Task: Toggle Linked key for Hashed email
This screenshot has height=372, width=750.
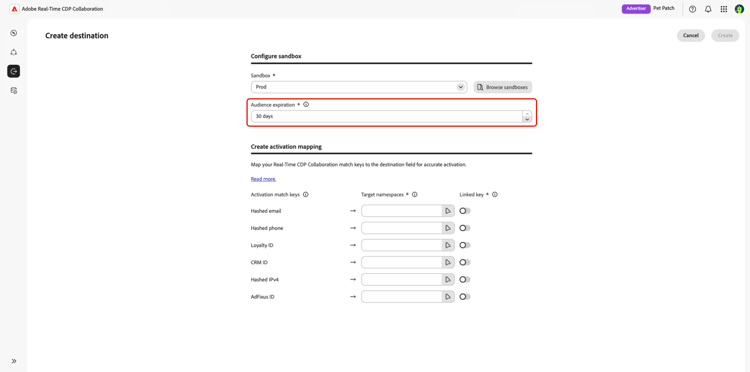Action: [x=465, y=211]
